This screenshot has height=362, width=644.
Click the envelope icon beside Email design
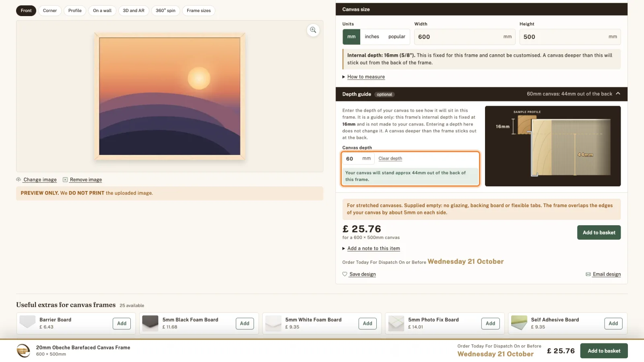[x=588, y=274]
